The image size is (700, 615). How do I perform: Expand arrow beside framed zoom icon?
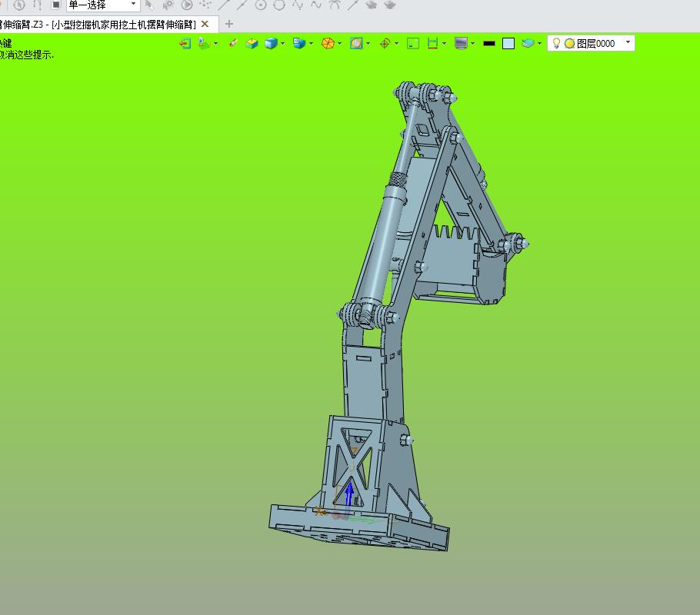368,44
